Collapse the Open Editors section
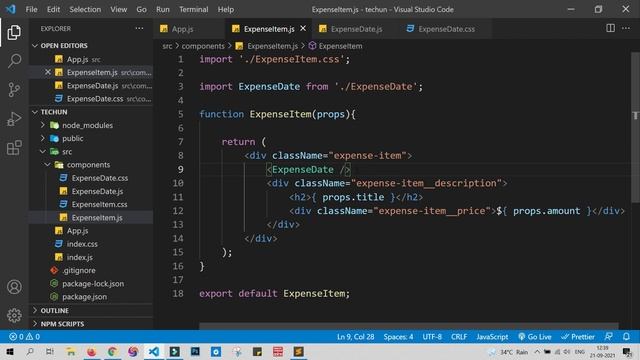 tap(91, 46)
